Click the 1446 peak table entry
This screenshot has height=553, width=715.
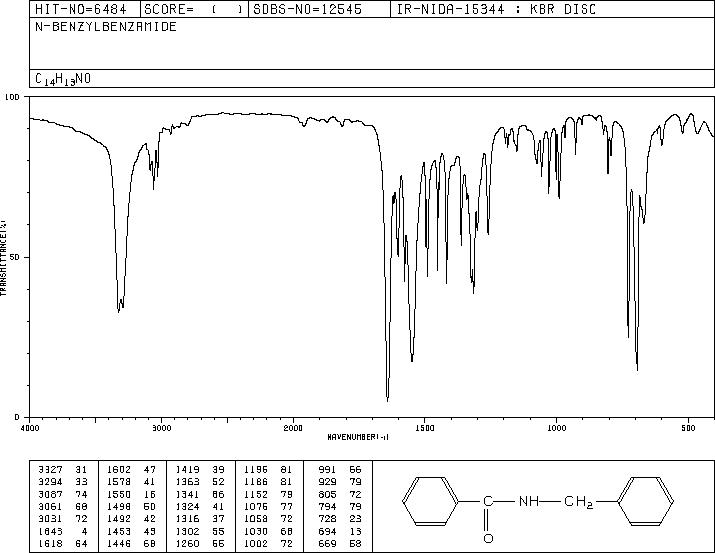[131, 543]
